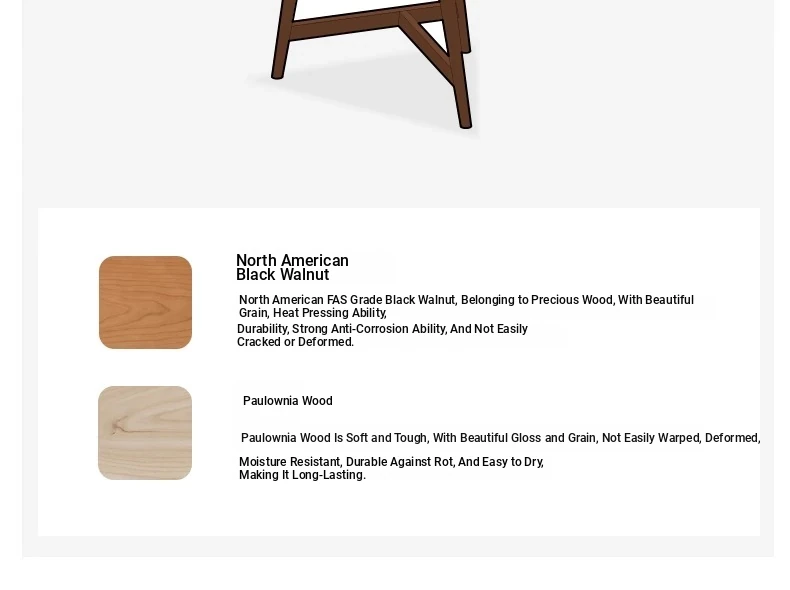
Task: Click the North American Black Walnut wood swatch
Action: tap(145, 302)
